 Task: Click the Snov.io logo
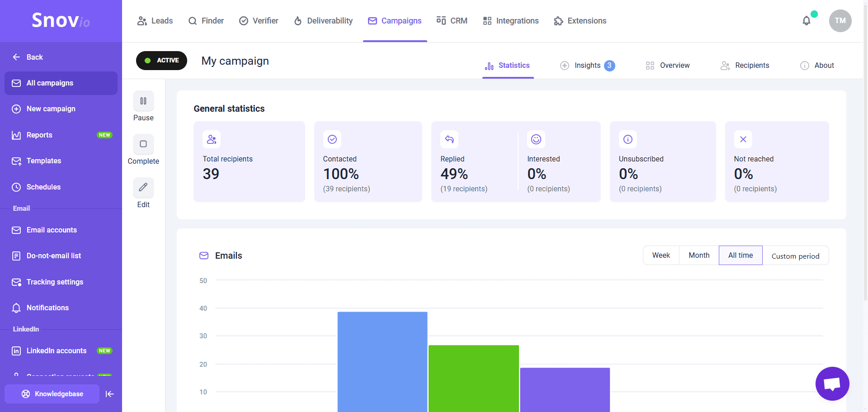pyautogui.click(x=61, y=20)
